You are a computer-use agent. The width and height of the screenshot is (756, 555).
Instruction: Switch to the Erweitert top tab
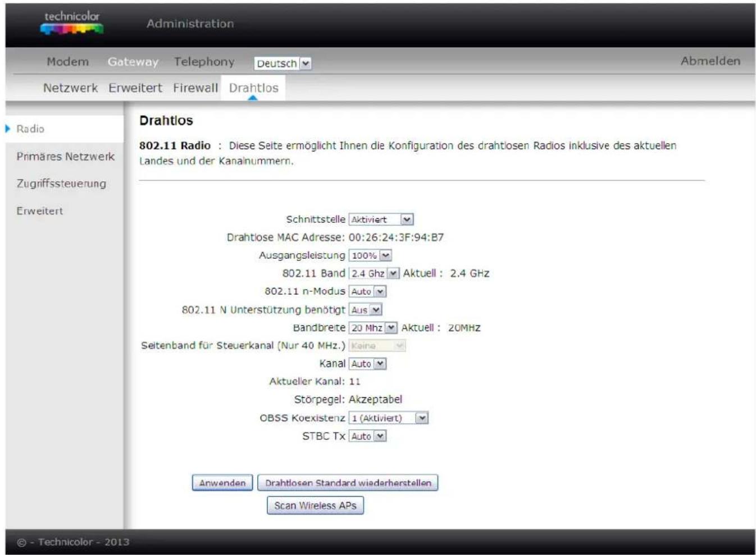[x=135, y=88]
